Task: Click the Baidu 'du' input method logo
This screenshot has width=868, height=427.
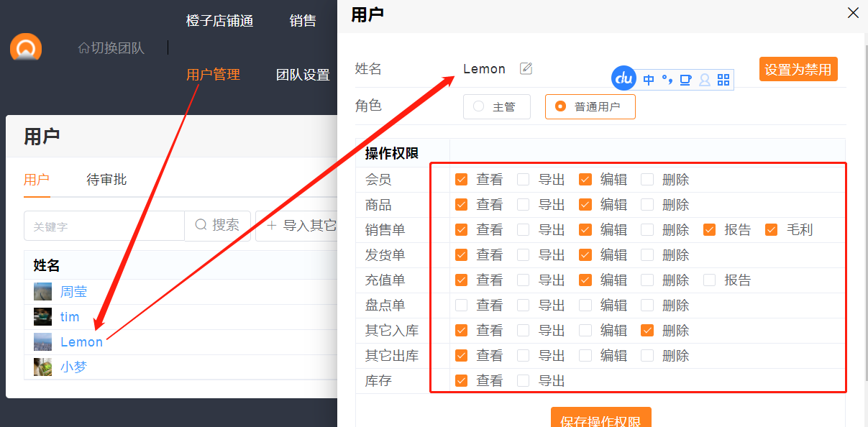Action: pyautogui.click(x=623, y=78)
